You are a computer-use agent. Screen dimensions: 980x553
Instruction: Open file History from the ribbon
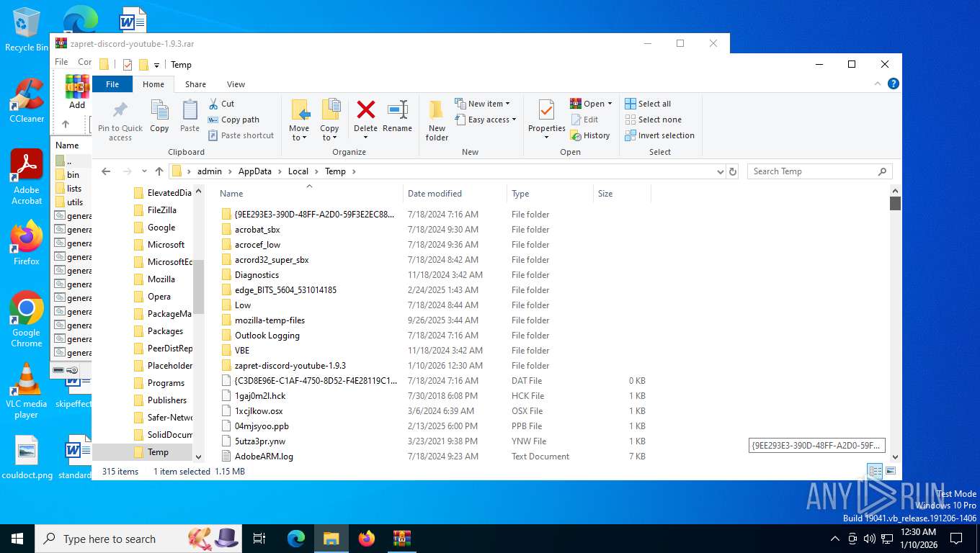(x=590, y=135)
